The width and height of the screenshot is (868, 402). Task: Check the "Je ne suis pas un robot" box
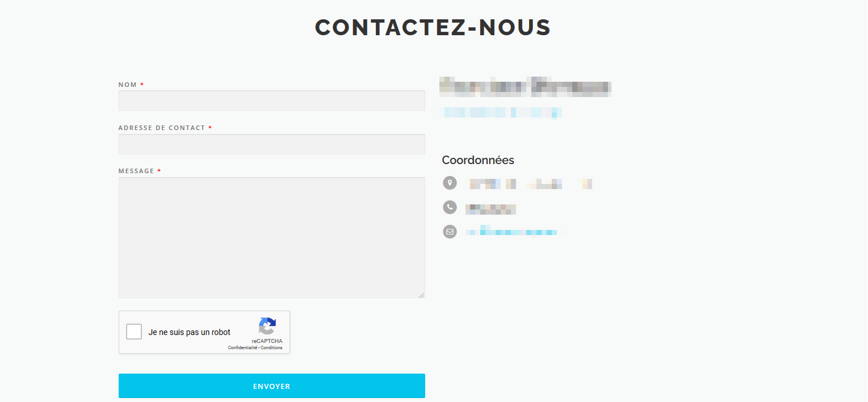134,332
